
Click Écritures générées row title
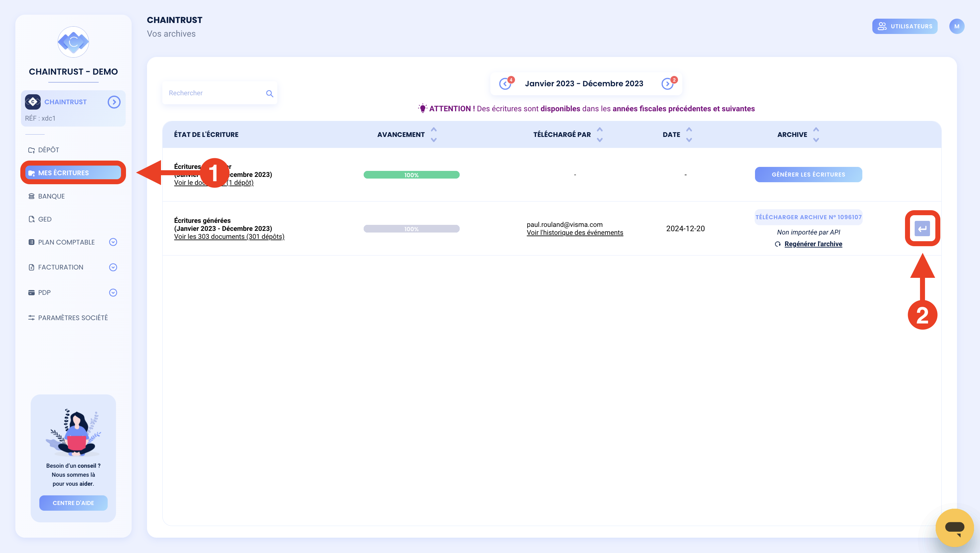(x=202, y=221)
